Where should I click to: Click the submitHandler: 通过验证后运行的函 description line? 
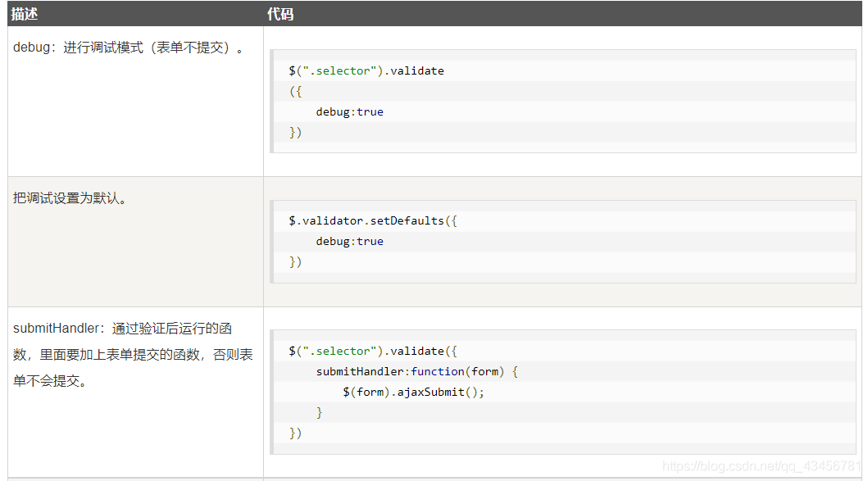pos(122,329)
